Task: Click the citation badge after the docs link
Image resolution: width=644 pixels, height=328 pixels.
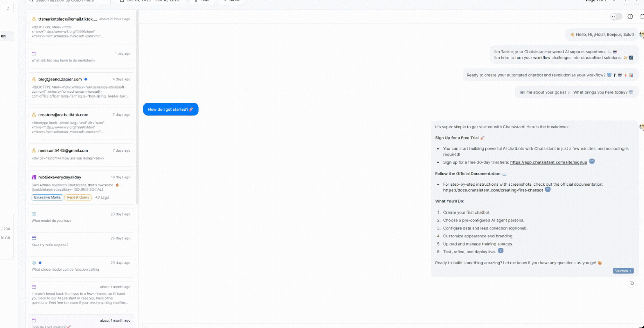Action: pos(548,189)
